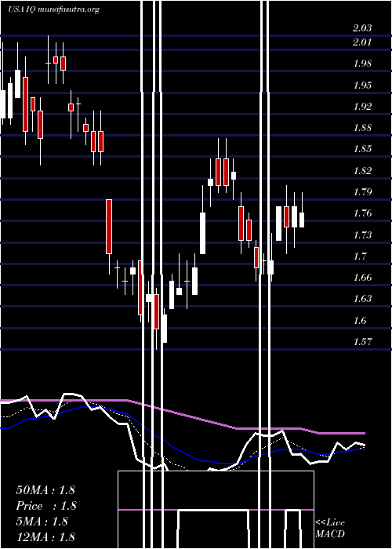Click the 2.03 price axis label
The height and width of the screenshot is (549, 392).
362,28
